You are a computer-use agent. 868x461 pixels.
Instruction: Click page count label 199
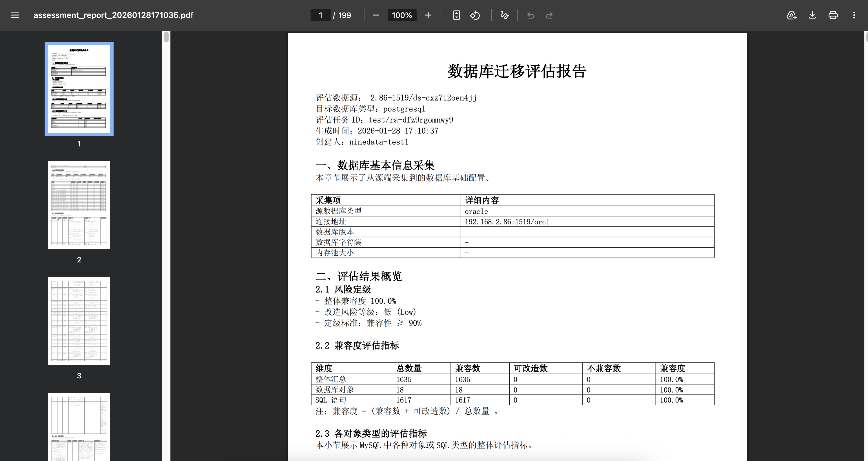[x=344, y=15]
